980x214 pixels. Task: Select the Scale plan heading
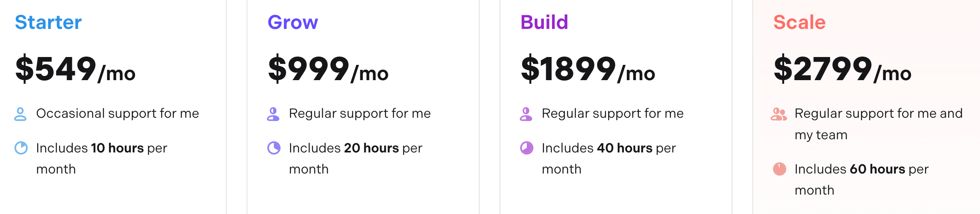(799, 22)
